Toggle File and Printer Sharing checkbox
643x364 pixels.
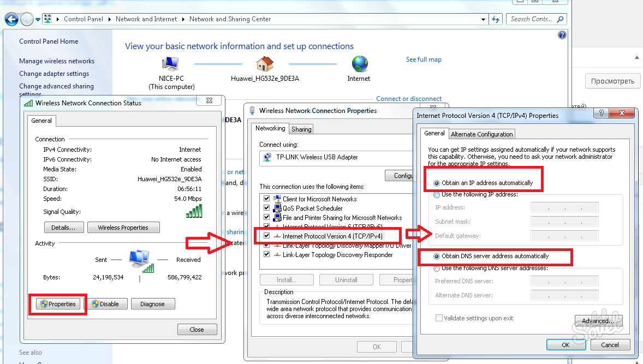tap(266, 217)
